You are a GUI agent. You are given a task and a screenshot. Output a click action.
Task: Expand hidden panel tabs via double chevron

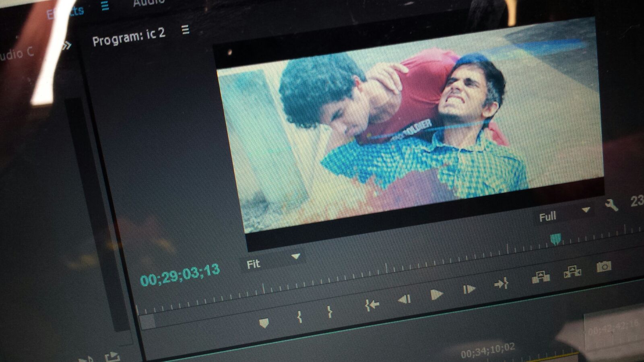tap(66, 46)
